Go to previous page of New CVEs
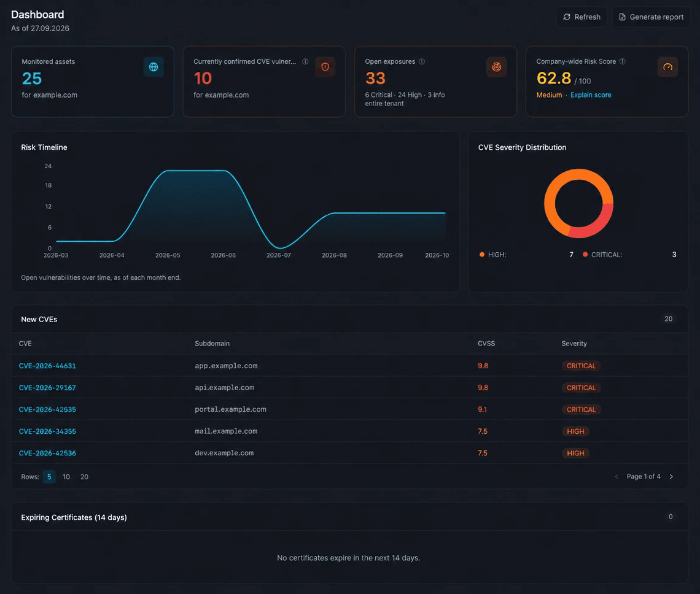Image resolution: width=700 pixels, height=594 pixels. tap(616, 477)
